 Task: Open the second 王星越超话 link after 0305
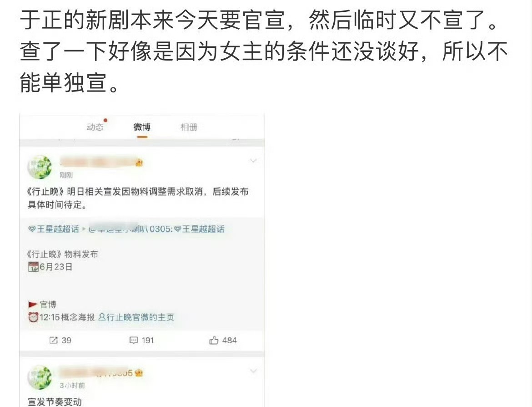coord(200,229)
